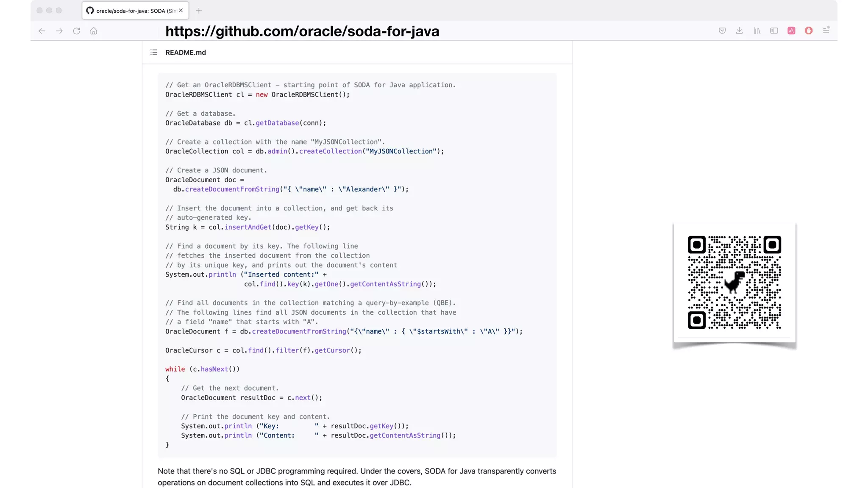Reload the current page
868x488 pixels.
(x=77, y=31)
